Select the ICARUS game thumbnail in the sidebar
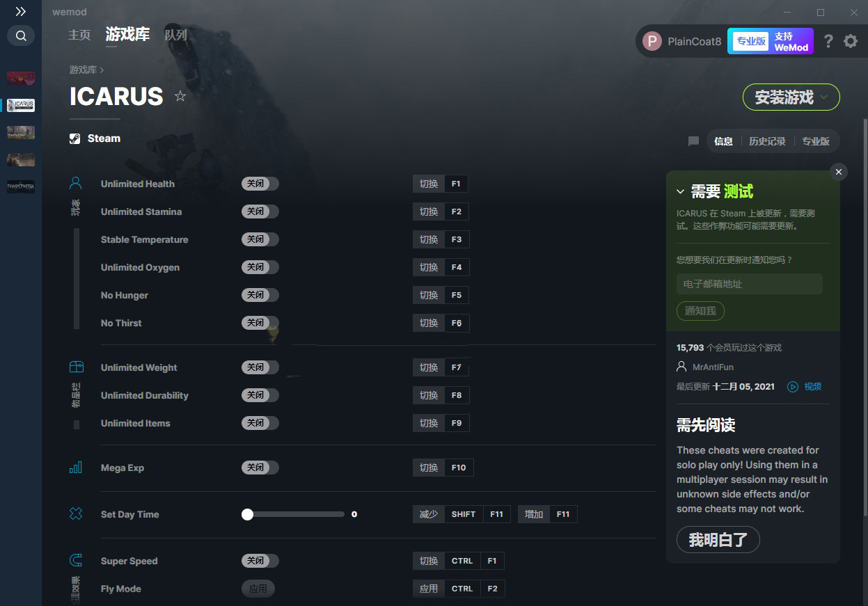 tap(21, 105)
